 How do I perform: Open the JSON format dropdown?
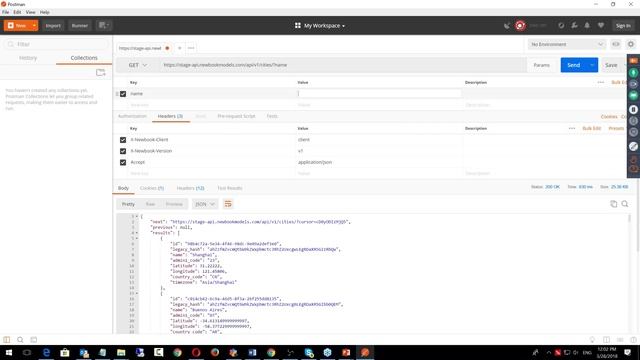click(x=204, y=204)
